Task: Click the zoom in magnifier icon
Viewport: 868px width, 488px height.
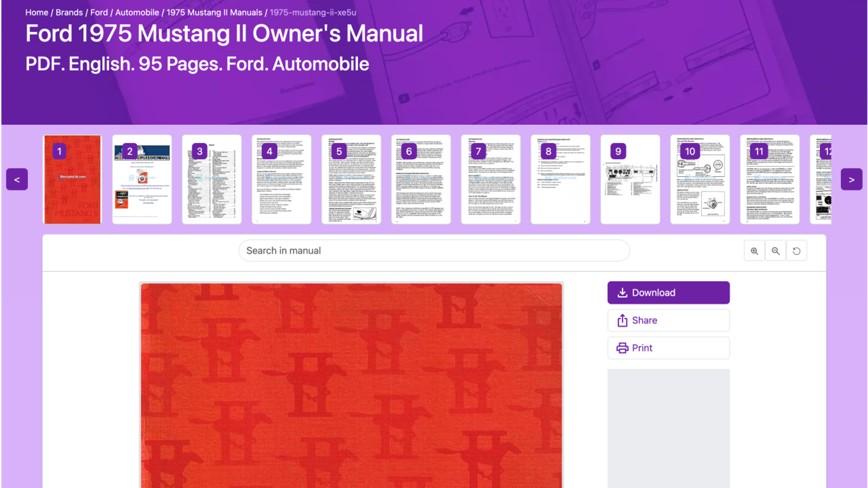Action: click(x=754, y=251)
